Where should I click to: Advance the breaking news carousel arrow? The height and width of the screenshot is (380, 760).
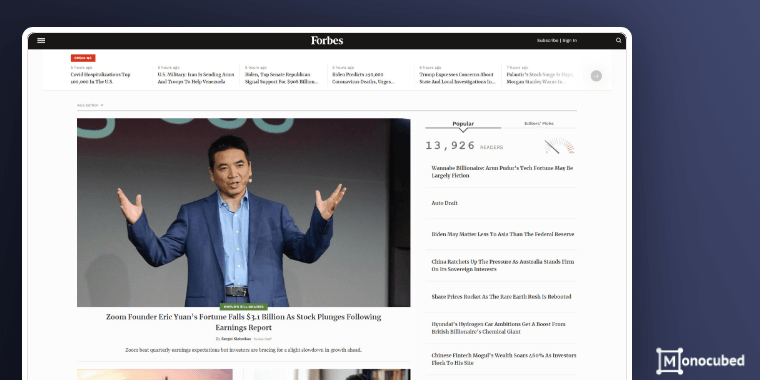(596, 76)
